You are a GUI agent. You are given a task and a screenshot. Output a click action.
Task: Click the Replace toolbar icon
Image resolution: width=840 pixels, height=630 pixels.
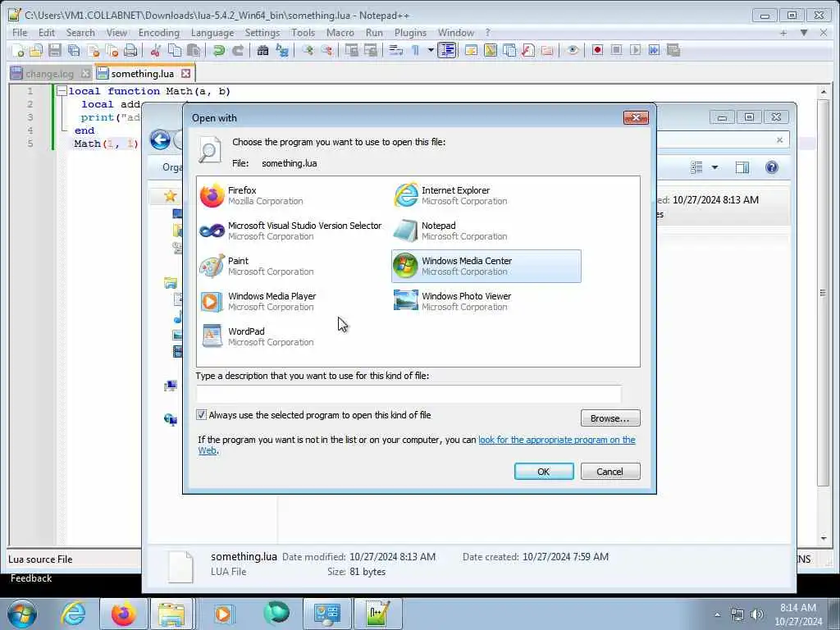(282, 50)
